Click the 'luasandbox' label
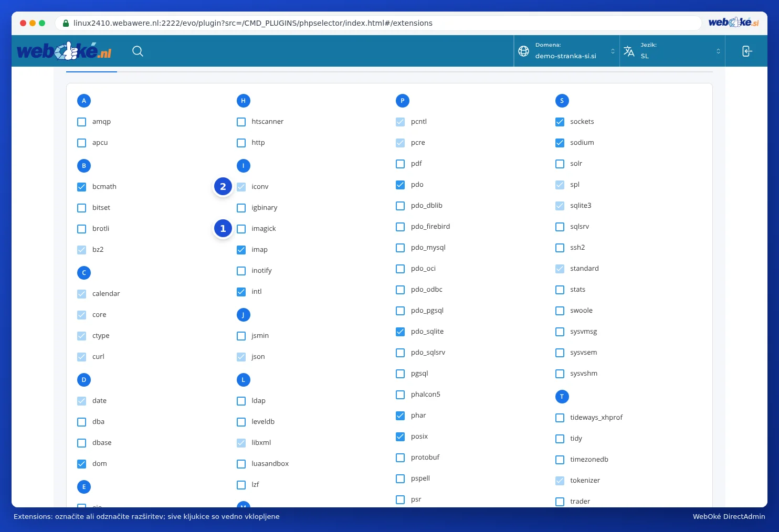Image resolution: width=779 pixels, height=532 pixels. [x=270, y=464]
